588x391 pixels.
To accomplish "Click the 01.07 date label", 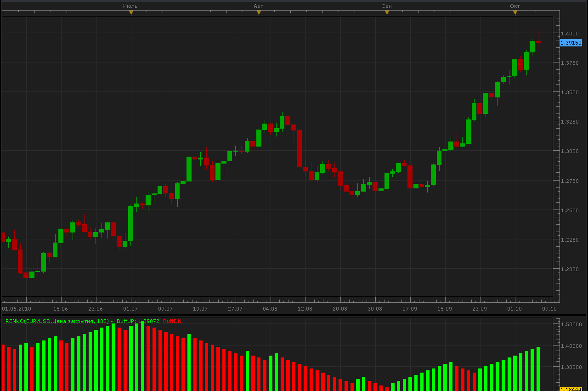I will click(130, 309).
